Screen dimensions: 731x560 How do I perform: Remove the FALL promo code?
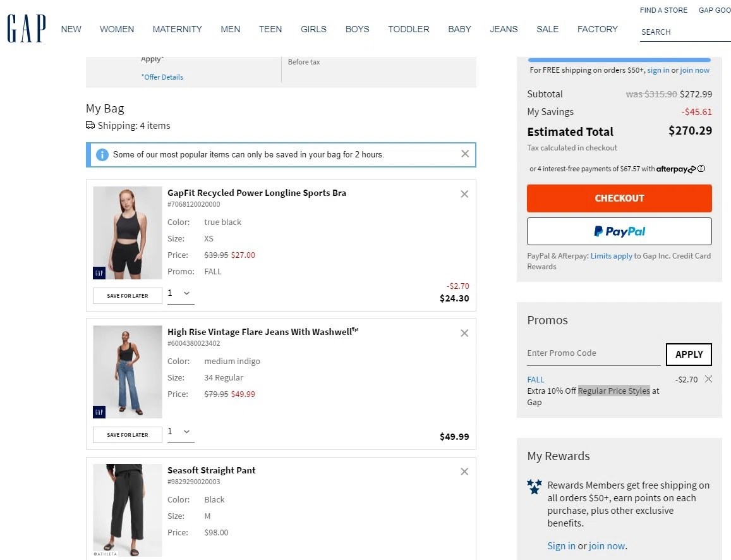coord(708,379)
